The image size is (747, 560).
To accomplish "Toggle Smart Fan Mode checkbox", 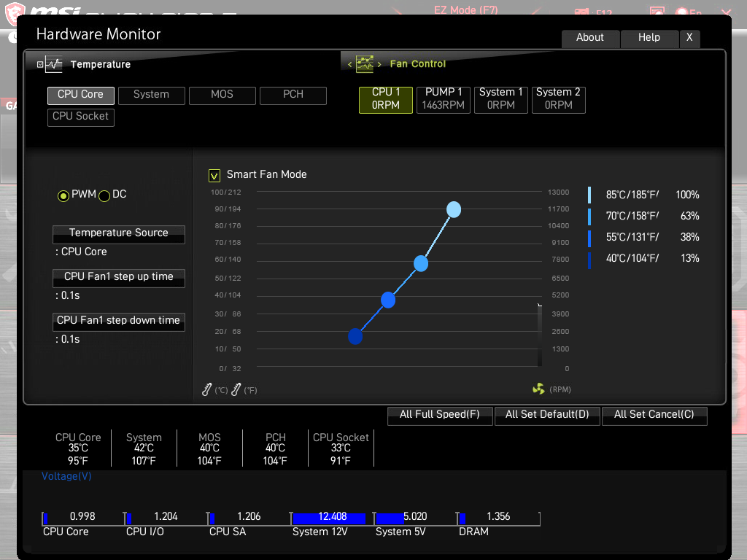I will (x=214, y=175).
